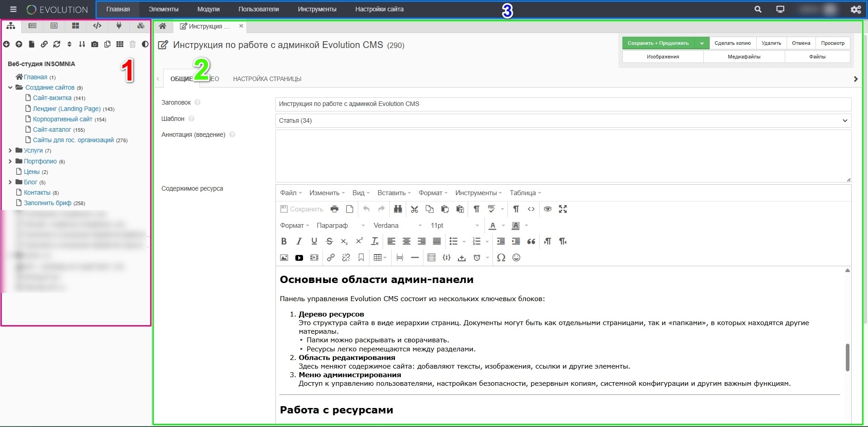Screen dimensions: 868x427
Task: Click the half-circle theme icon in tree toolbar
Action: click(145, 44)
